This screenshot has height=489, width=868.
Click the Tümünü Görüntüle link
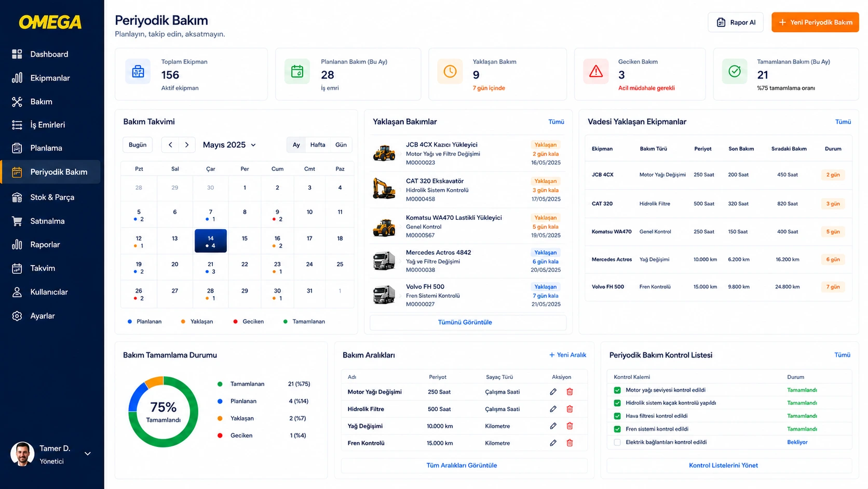click(x=465, y=322)
